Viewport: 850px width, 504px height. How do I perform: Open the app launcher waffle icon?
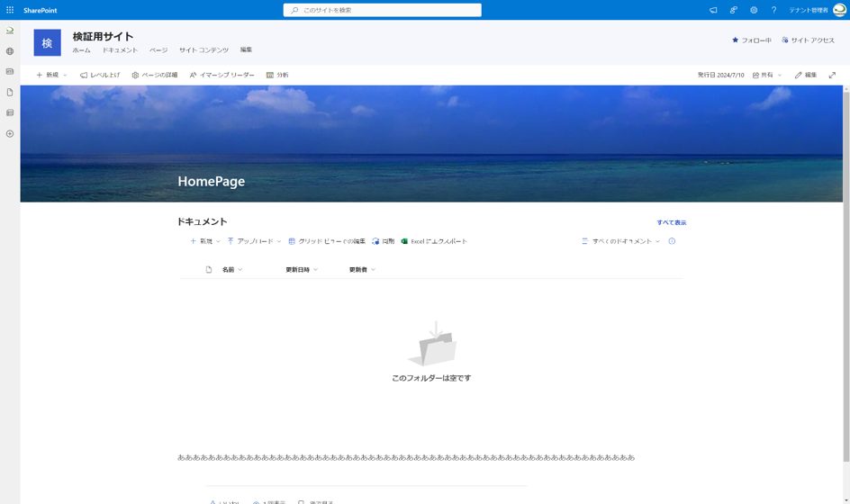tap(10, 10)
